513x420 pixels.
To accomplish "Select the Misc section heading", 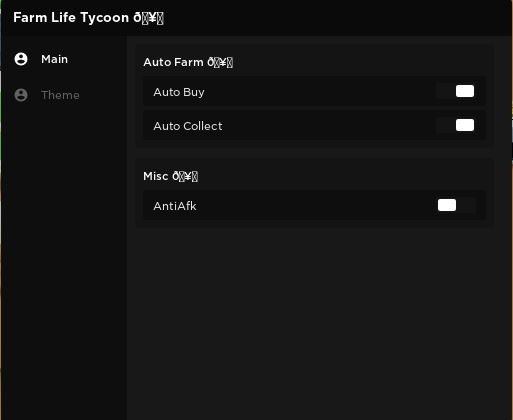I will pos(170,176).
